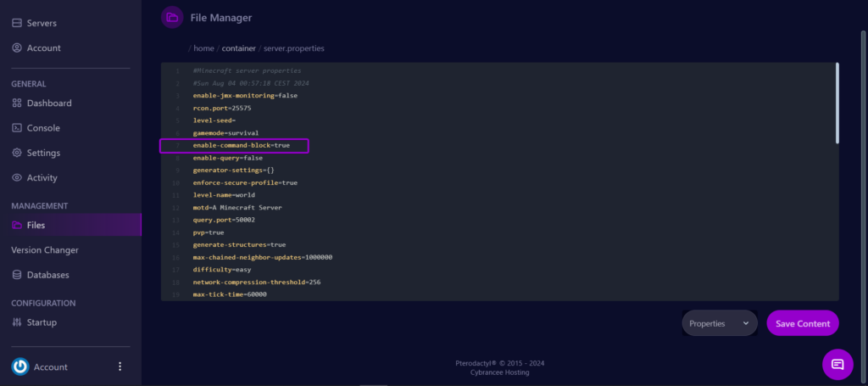The image size is (868, 386).
Task: Click the generate-structures=true line
Action: click(239, 245)
